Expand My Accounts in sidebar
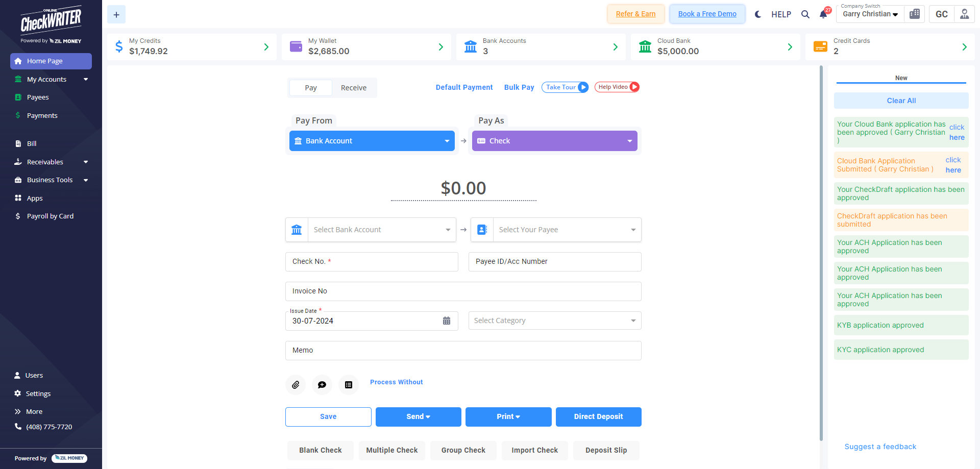The height and width of the screenshot is (469, 980). click(51, 79)
